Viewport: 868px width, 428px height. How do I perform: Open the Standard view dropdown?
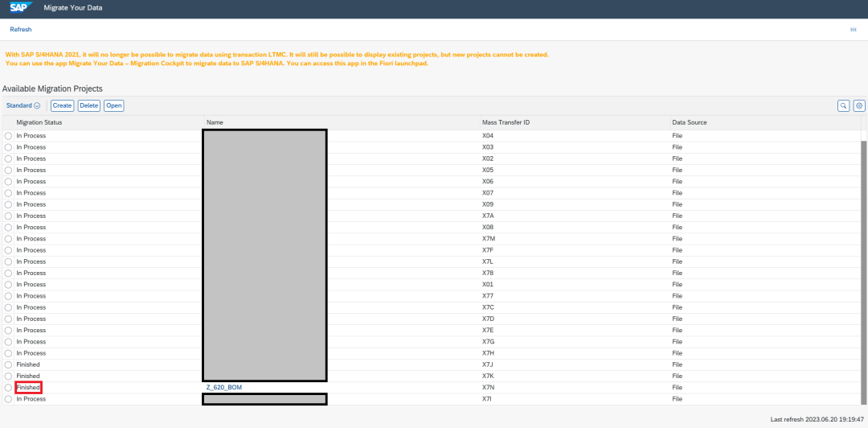23,105
